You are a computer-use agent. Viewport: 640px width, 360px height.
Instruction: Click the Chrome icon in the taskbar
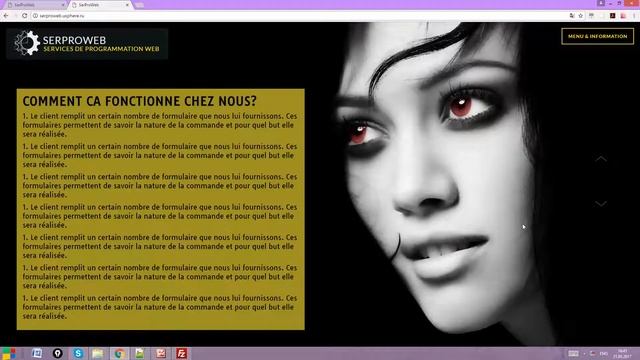(119, 353)
